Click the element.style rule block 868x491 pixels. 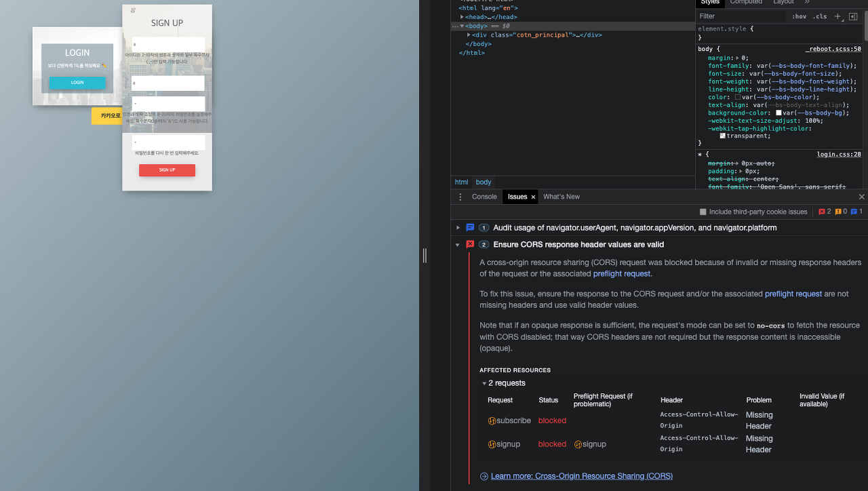pyautogui.click(x=780, y=33)
